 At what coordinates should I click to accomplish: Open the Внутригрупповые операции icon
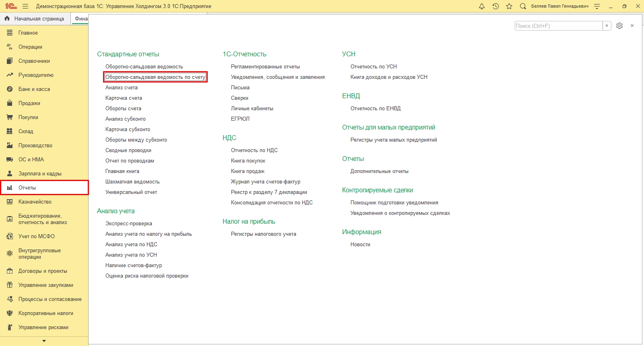click(x=10, y=253)
